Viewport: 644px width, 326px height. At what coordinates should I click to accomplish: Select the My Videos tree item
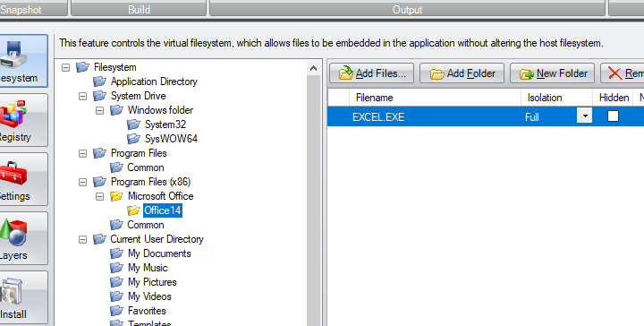pos(149,296)
